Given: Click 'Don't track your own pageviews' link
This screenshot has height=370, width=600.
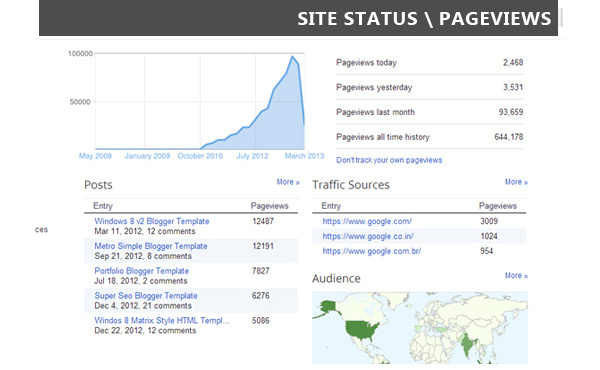Looking at the screenshot, I should pyautogui.click(x=389, y=160).
